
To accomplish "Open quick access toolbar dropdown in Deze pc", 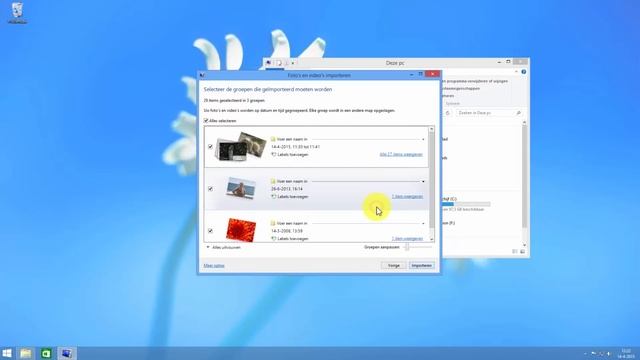I will [293, 63].
